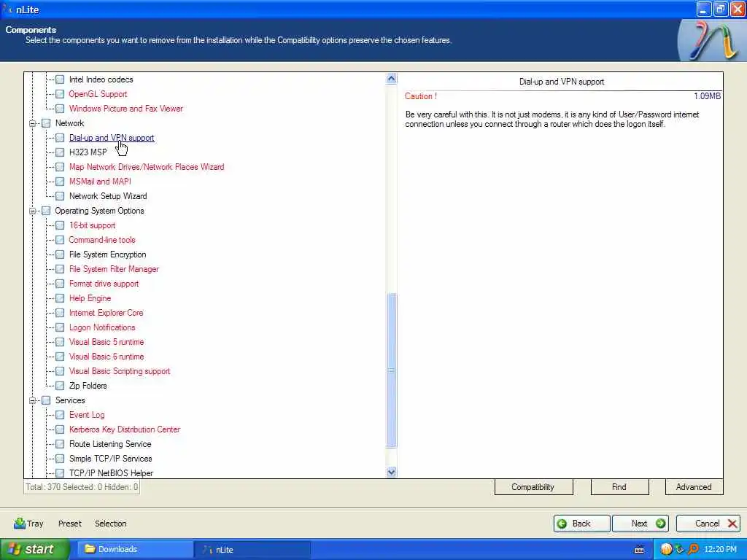Click the red X icon on Cancel
The image size is (747, 560).
(x=732, y=524)
